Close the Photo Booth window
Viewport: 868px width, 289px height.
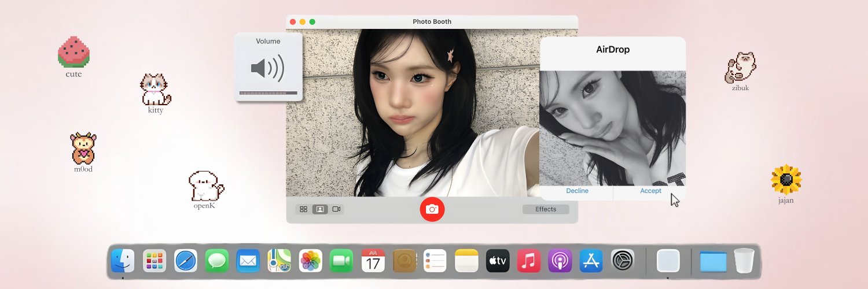coord(293,22)
